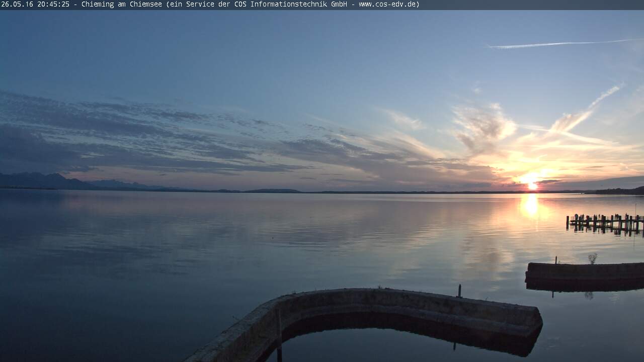Click the mooring post on the curved jetty
The height and width of the screenshot is (362, 644).
pyautogui.click(x=459, y=291)
